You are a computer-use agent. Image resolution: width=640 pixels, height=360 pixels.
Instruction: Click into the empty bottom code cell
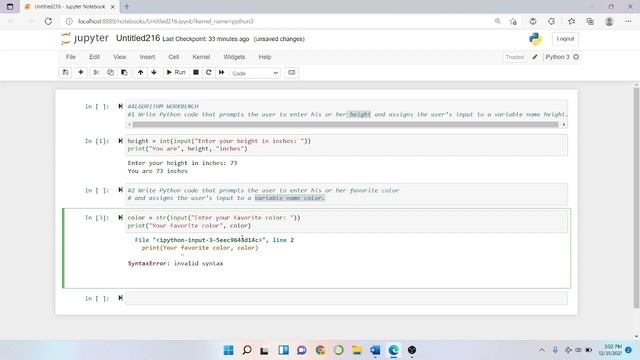tap(346, 298)
